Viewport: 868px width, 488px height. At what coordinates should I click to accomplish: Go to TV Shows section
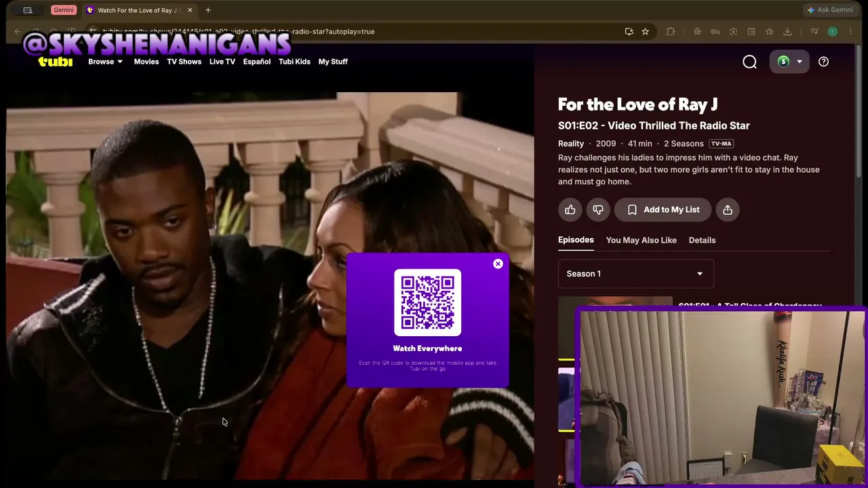[x=184, y=62]
